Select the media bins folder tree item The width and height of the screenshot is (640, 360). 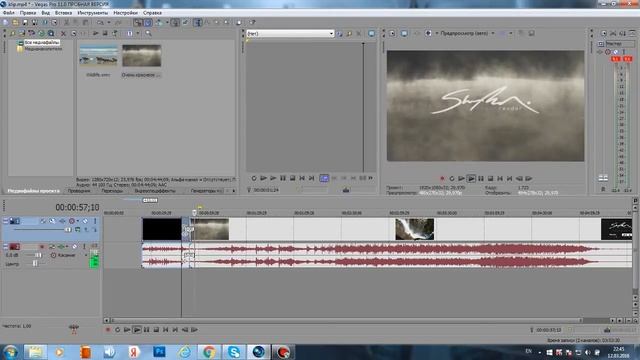40,49
